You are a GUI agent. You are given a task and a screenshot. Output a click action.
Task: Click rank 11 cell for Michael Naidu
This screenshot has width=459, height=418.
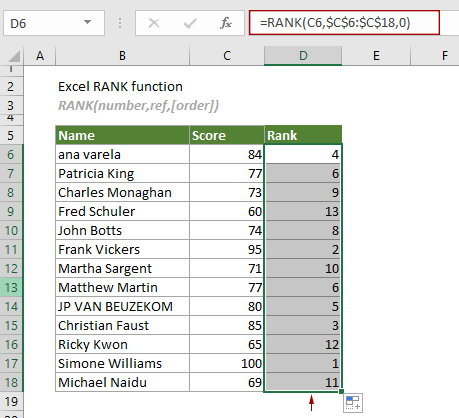click(303, 382)
